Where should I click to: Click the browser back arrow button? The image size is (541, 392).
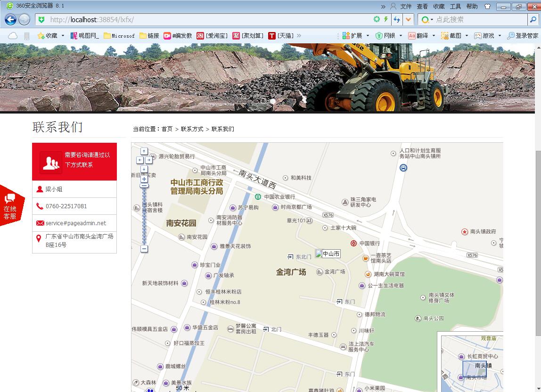pos(10,19)
